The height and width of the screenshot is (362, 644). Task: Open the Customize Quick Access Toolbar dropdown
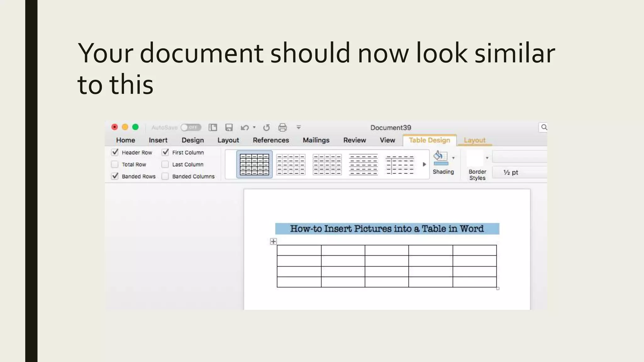click(x=299, y=127)
